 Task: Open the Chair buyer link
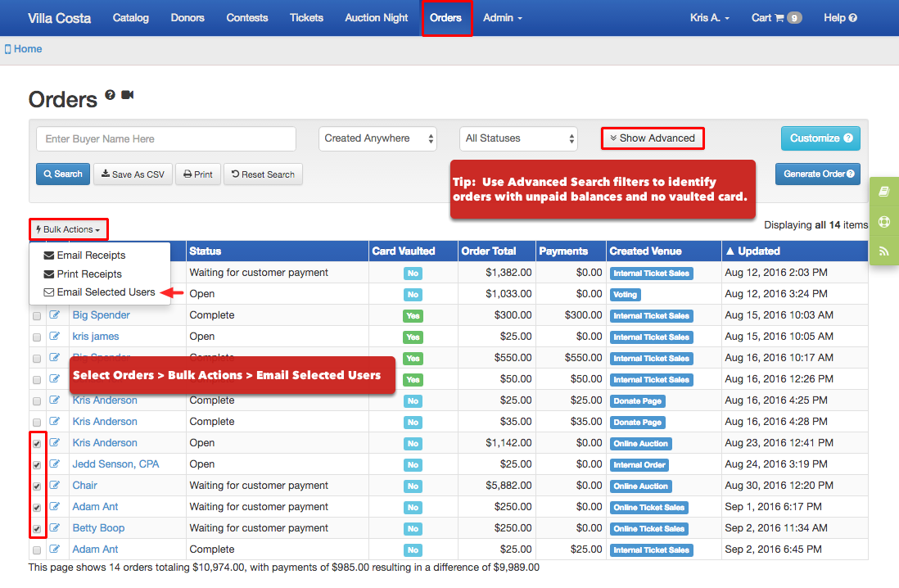[x=85, y=486]
